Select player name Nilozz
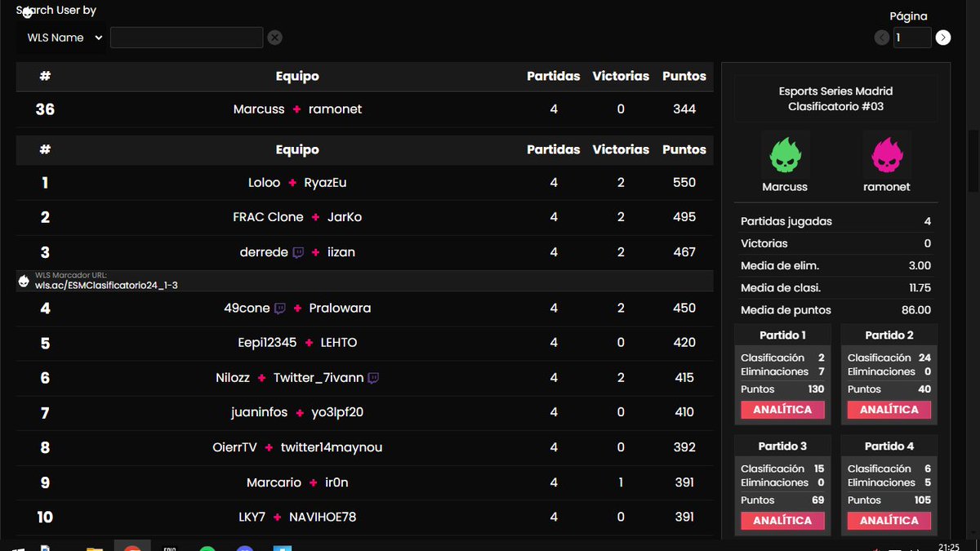This screenshot has width=980, height=551. pyautogui.click(x=233, y=378)
